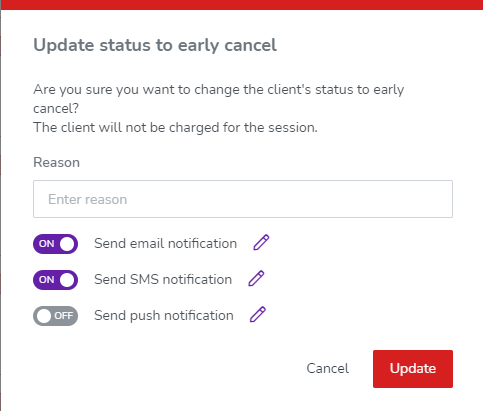Click the "Are you sure" confirmation message
The width and height of the screenshot is (483, 411).
219,99
